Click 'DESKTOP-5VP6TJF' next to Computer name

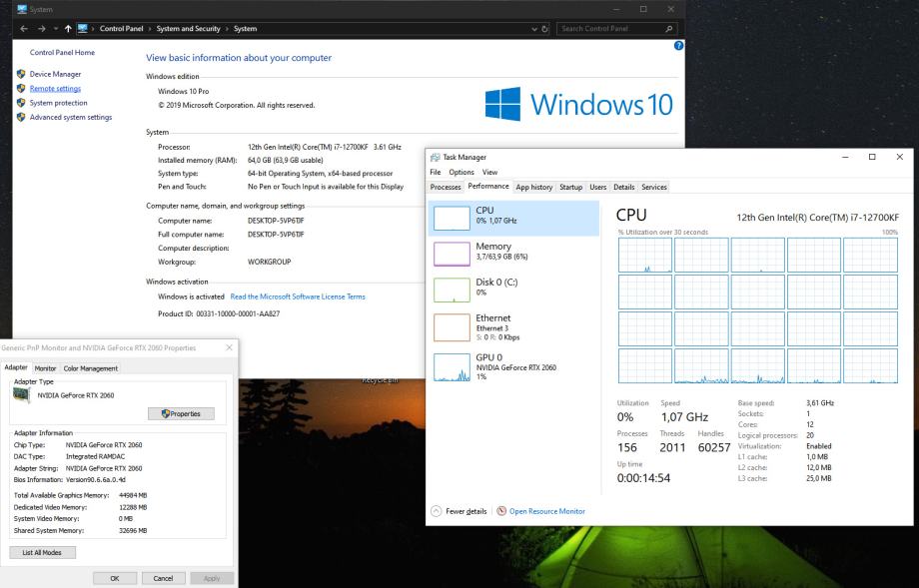(x=276, y=221)
